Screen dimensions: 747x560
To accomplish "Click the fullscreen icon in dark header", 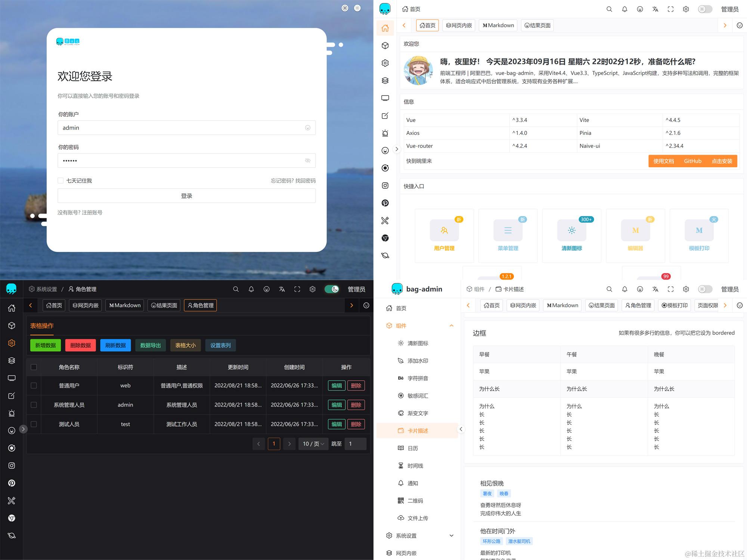I will tap(297, 289).
